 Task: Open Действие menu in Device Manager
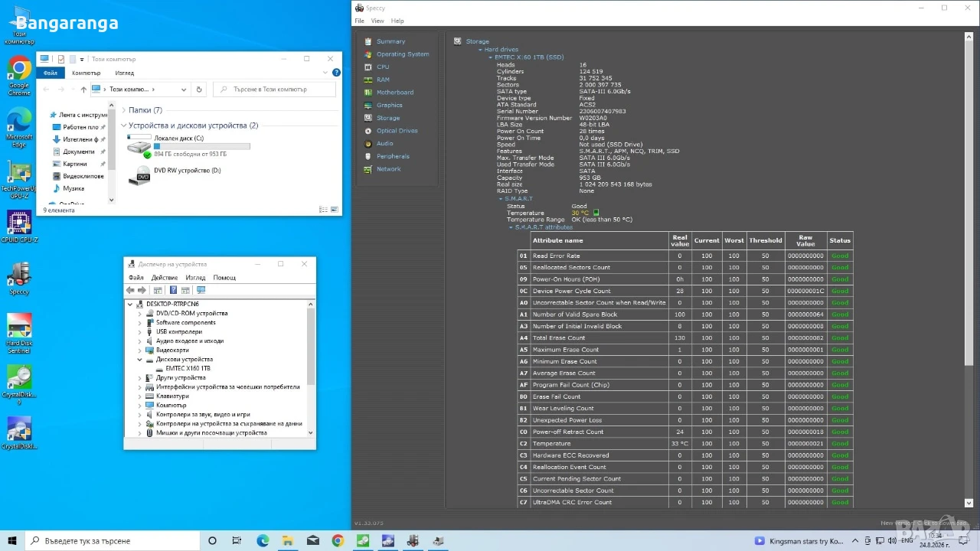[165, 278]
